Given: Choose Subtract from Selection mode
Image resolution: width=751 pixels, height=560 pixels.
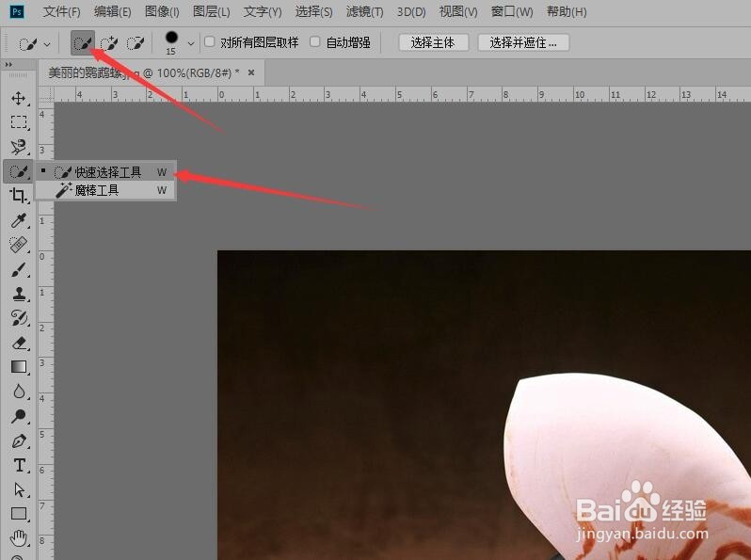Looking at the screenshot, I should pyautogui.click(x=136, y=43).
